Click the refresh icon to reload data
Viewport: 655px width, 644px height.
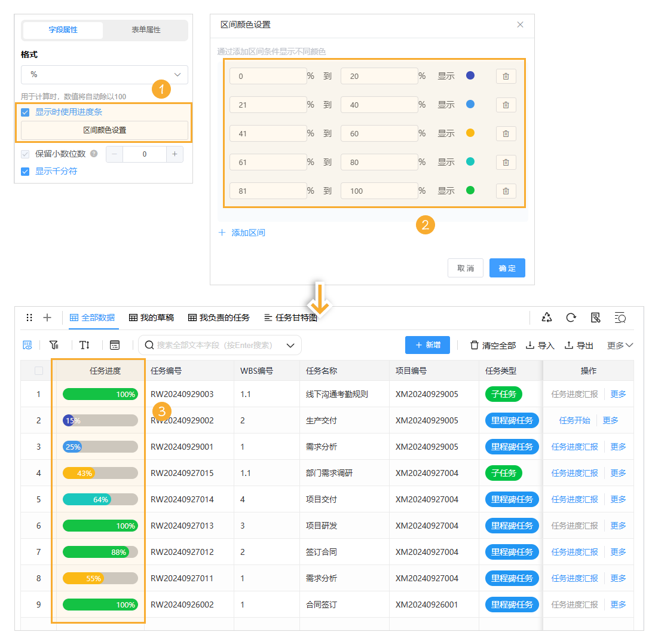[571, 318]
